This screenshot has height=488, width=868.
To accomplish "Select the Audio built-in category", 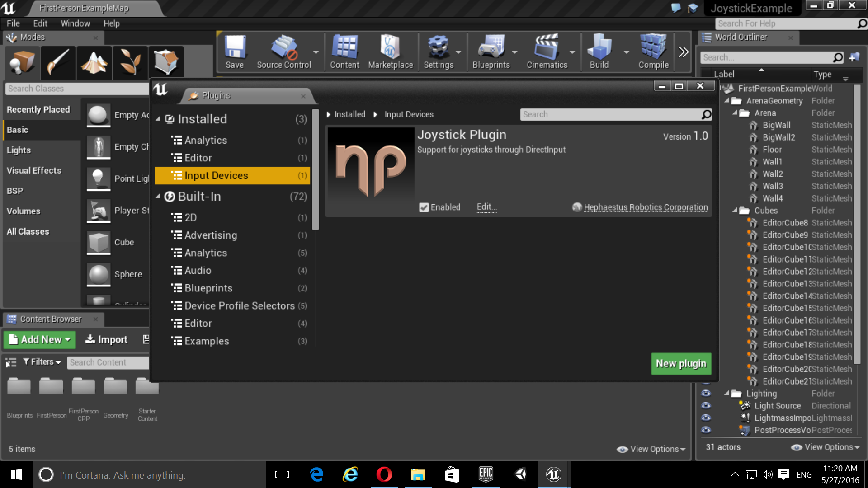I will [232, 271].
